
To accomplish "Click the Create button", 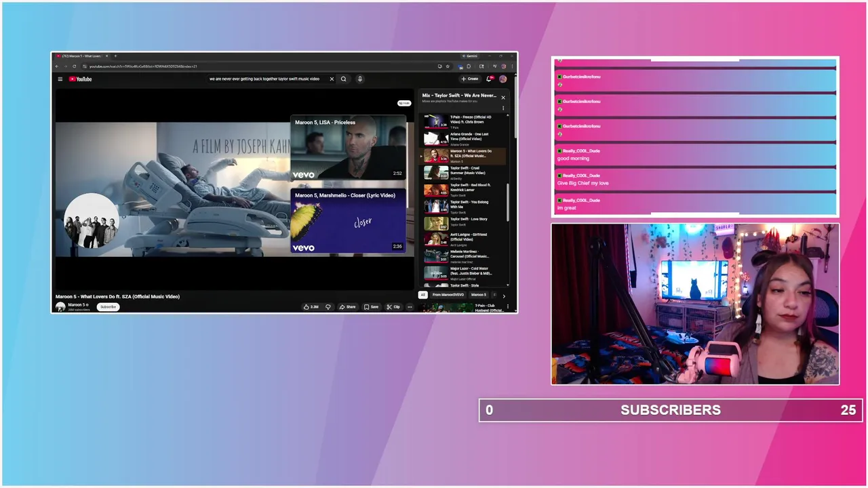I will pyautogui.click(x=470, y=79).
